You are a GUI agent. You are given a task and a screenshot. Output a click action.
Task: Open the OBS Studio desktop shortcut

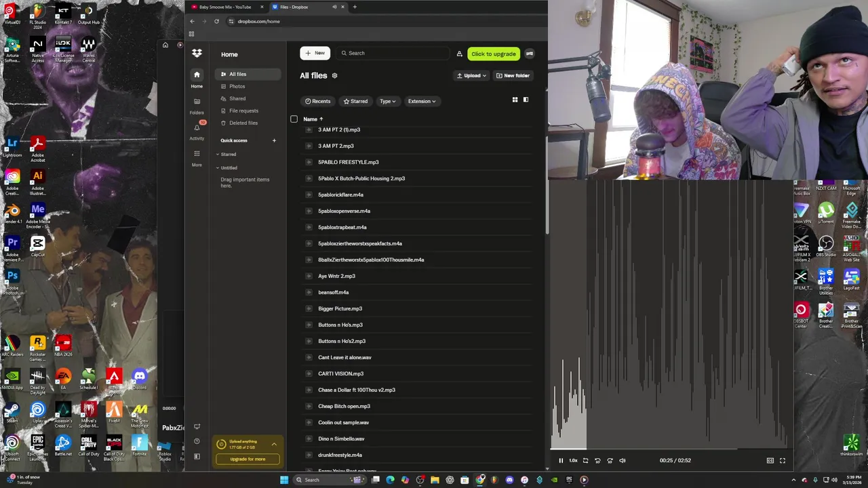(826, 247)
